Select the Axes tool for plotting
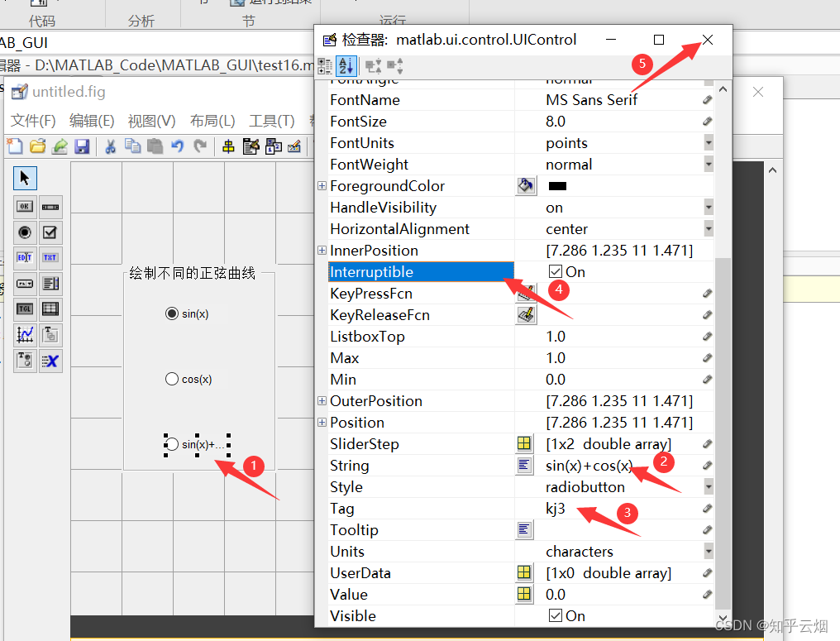The height and width of the screenshot is (641, 840). pyautogui.click(x=25, y=335)
